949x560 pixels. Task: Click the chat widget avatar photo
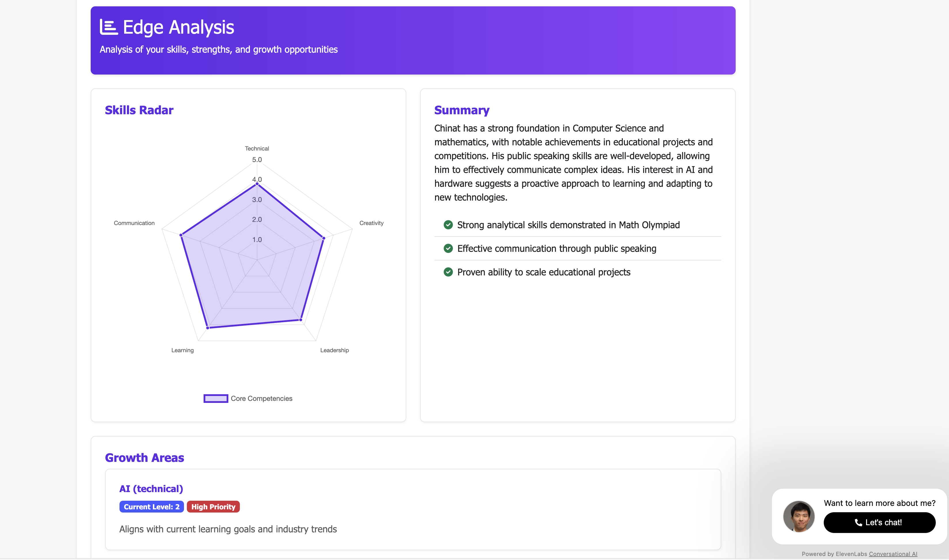click(x=799, y=517)
